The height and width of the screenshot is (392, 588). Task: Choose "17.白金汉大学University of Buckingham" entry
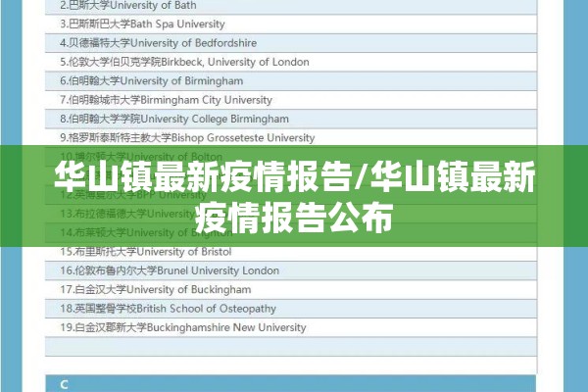coord(291,290)
